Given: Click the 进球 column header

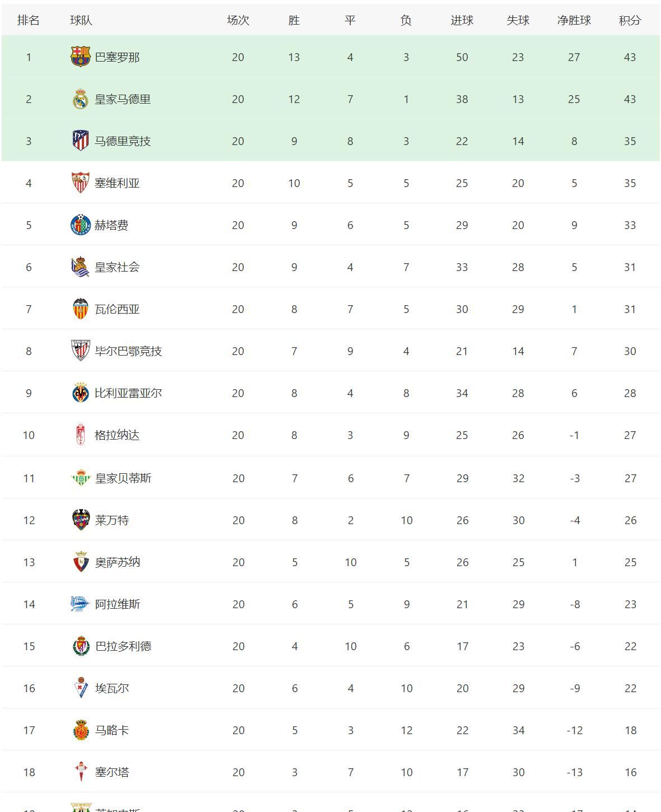Looking at the screenshot, I should tap(462, 20).
